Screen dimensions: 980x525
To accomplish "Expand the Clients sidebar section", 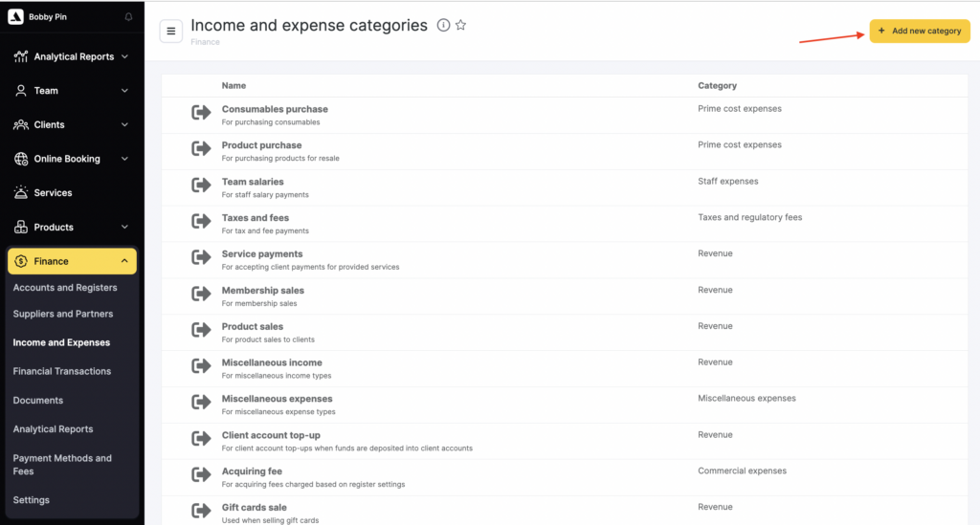I will click(124, 124).
